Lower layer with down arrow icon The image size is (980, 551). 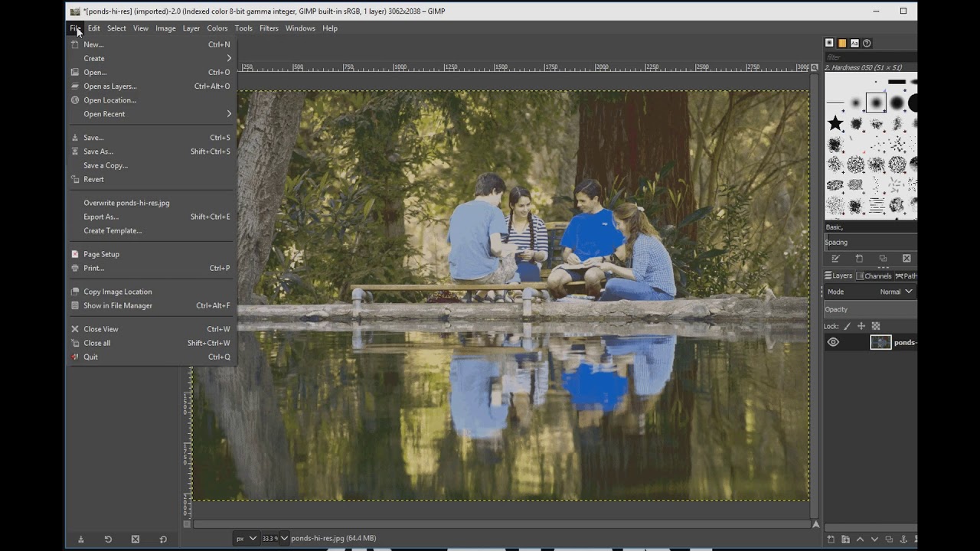(874, 540)
